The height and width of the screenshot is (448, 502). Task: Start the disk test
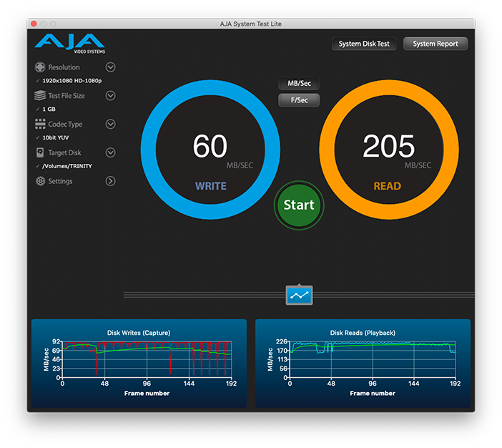click(x=299, y=205)
